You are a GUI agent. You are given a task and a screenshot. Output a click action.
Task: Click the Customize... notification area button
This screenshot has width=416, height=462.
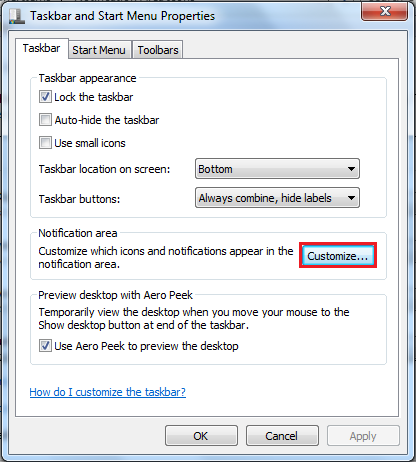(x=338, y=255)
